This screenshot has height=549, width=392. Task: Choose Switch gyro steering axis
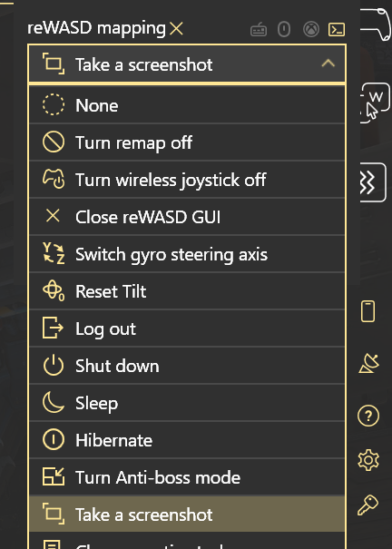(187, 254)
